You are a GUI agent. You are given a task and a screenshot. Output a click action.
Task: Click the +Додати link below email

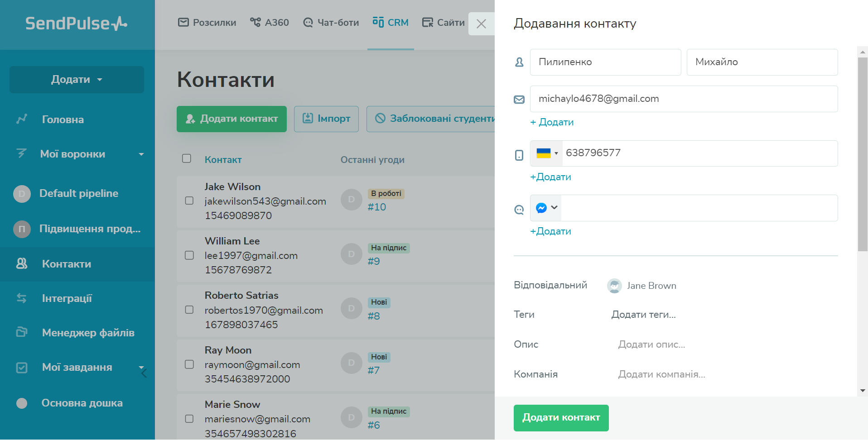coord(552,122)
